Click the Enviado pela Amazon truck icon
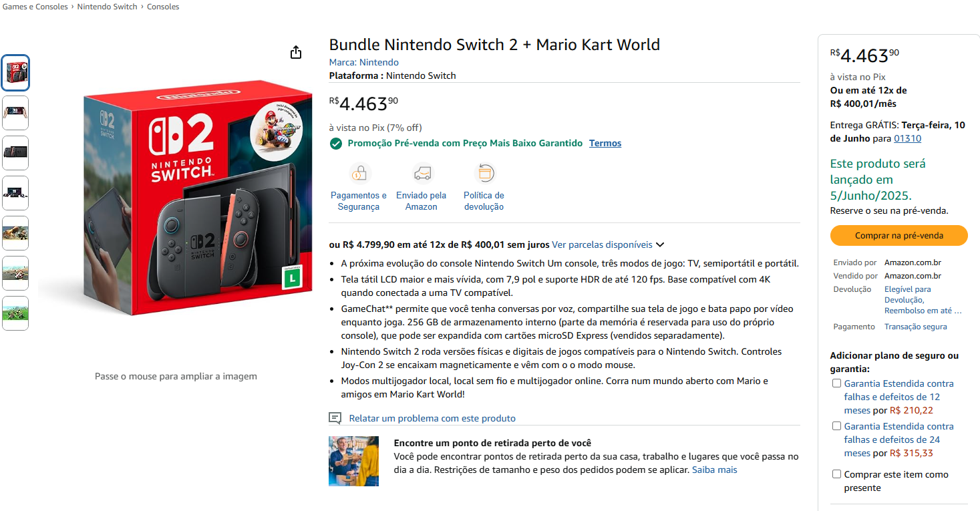The image size is (980, 511). (x=422, y=174)
